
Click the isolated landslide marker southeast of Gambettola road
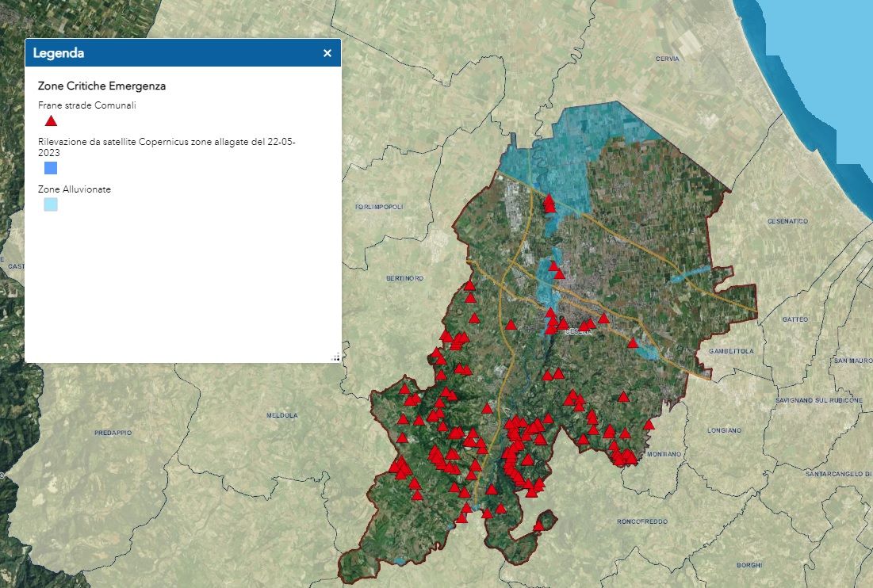point(633,343)
